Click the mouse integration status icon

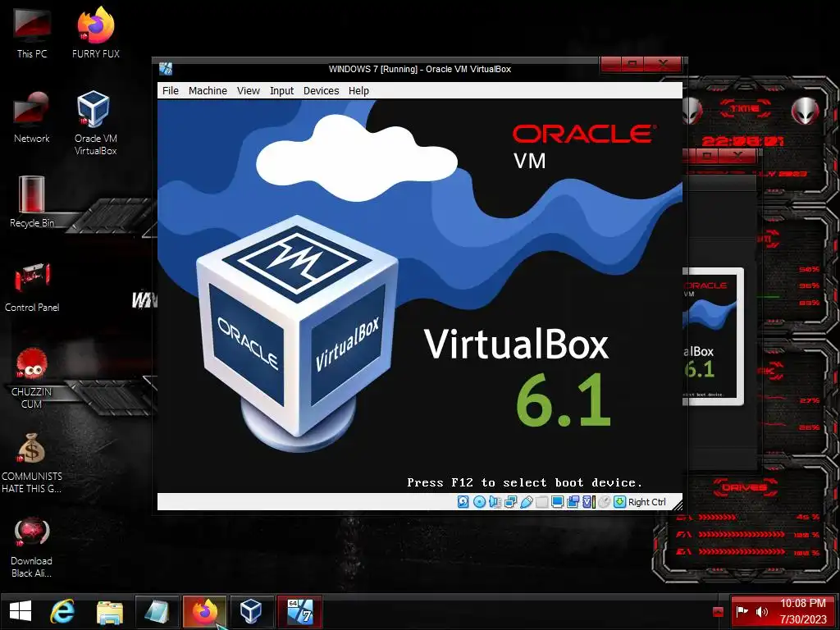[x=604, y=502]
